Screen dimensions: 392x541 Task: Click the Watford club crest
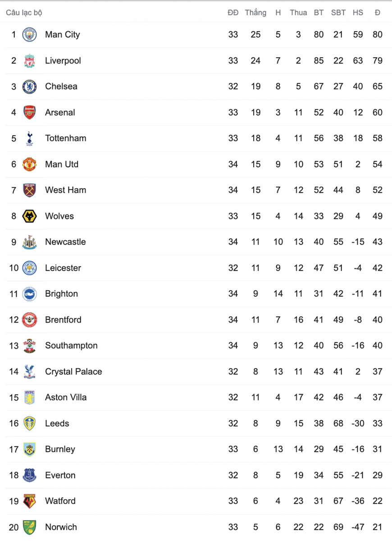click(30, 501)
